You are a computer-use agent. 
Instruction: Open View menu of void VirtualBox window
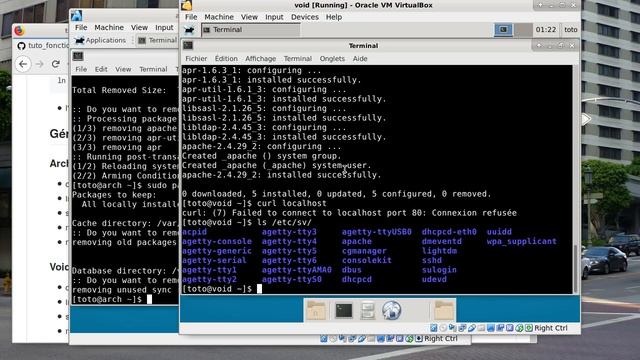[249, 17]
